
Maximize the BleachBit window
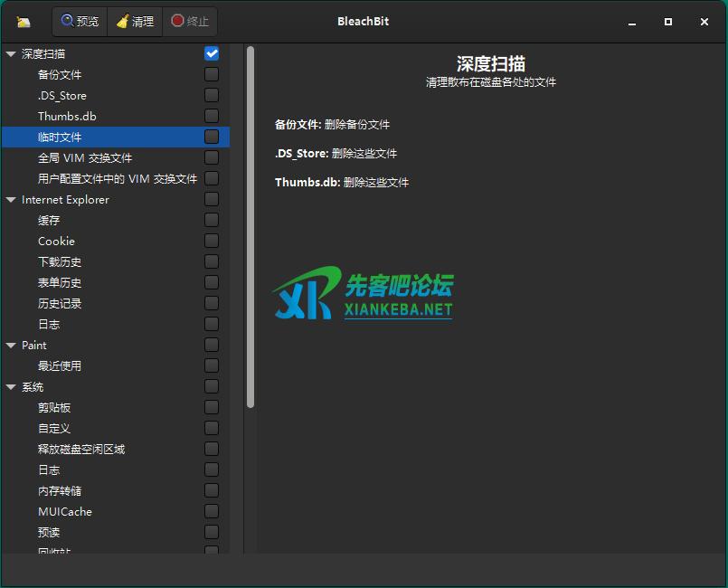667,22
